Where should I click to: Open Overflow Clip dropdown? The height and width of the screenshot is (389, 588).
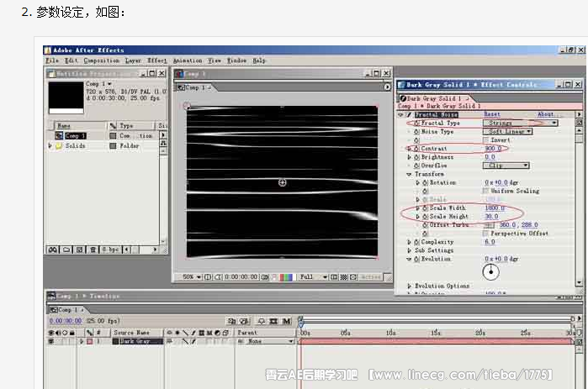506,166
